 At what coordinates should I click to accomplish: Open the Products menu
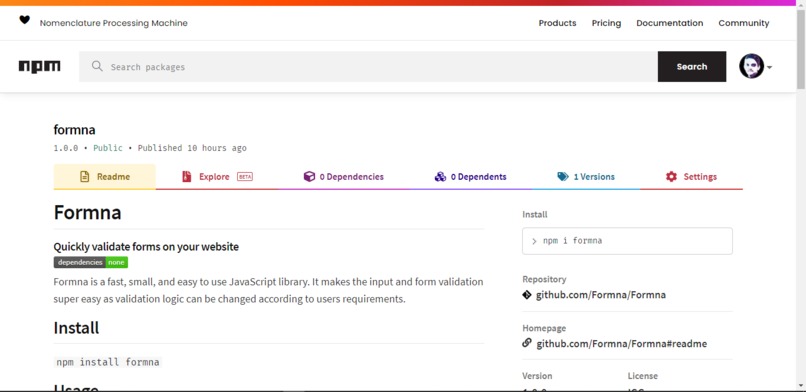[x=557, y=23]
